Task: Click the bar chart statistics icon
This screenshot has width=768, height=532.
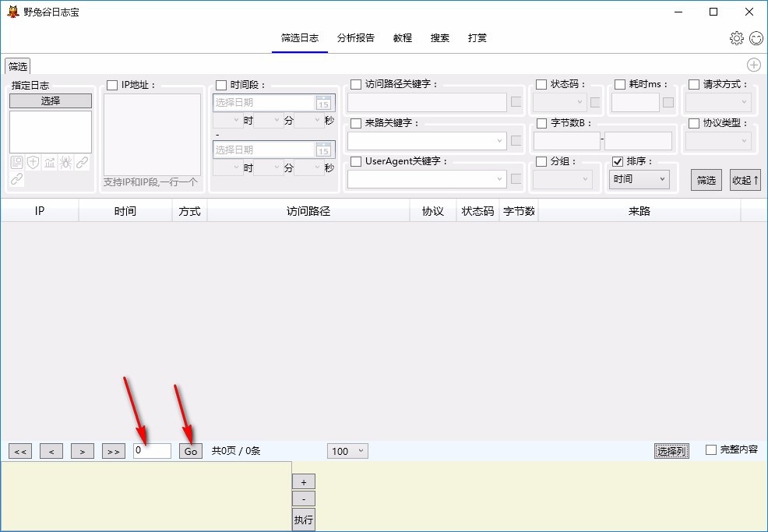Action: tap(50, 163)
